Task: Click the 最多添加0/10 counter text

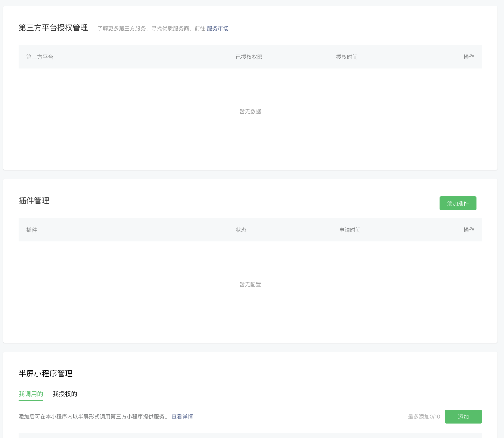Action: click(x=424, y=417)
